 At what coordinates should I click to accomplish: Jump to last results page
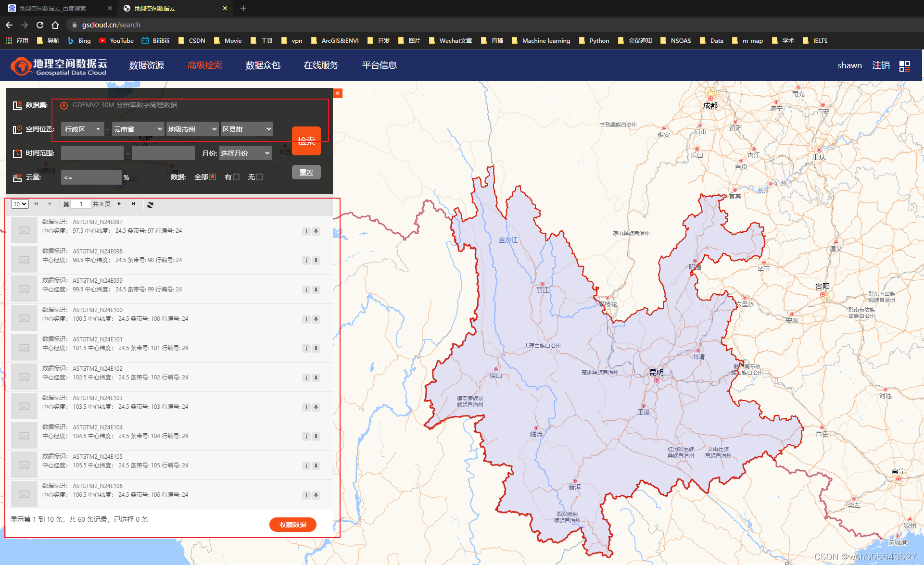click(x=133, y=204)
